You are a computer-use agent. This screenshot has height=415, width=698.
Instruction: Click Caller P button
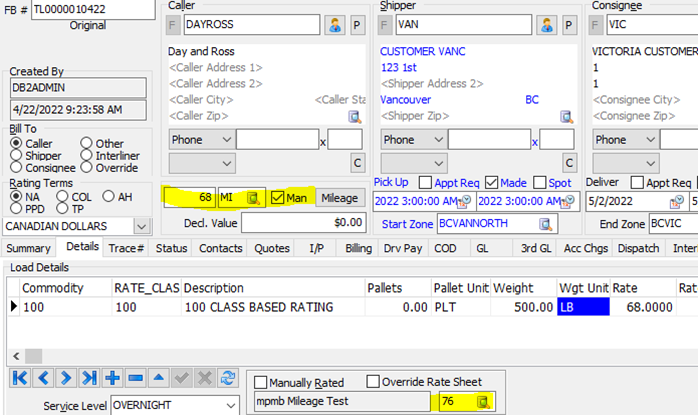tap(357, 25)
